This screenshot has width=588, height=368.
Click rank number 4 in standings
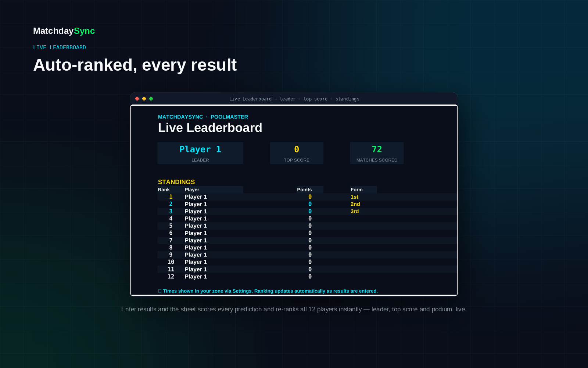tap(171, 219)
